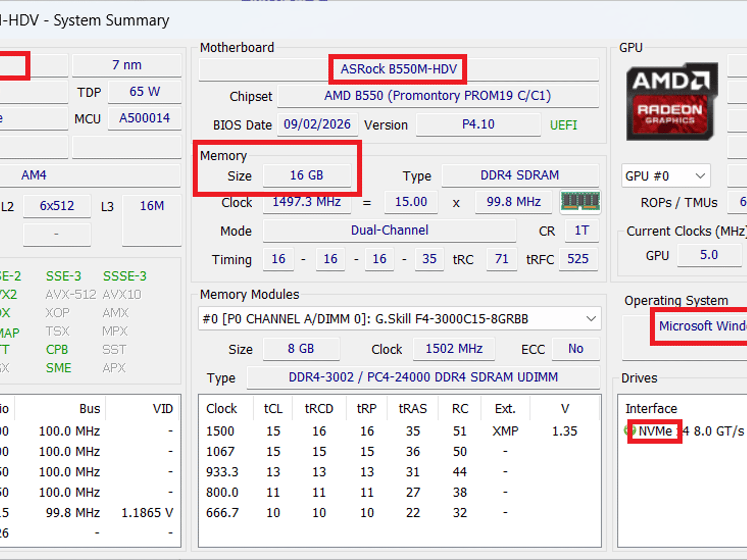Click the MCU A500014 value
This screenshot has height=560, width=747.
(144, 118)
